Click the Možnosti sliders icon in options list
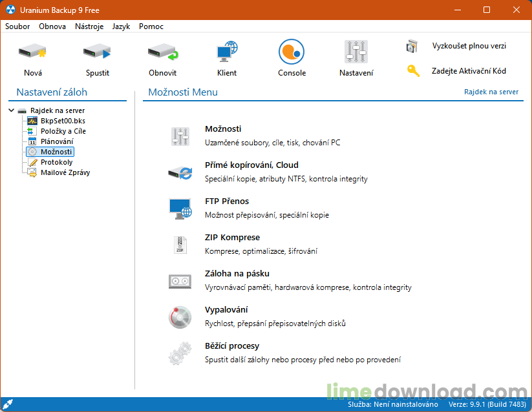 tap(180, 136)
